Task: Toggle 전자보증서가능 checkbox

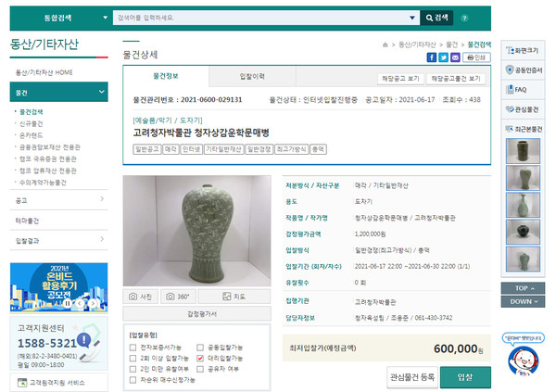Action: click(133, 348)
